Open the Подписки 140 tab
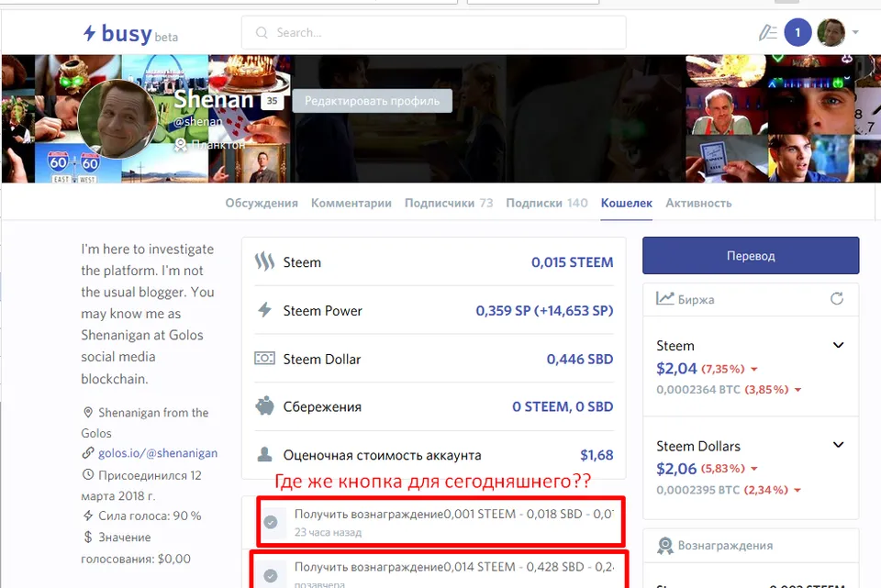Viewport: 881px width, 588px height. pyautogui.click(x=547, y=204)
